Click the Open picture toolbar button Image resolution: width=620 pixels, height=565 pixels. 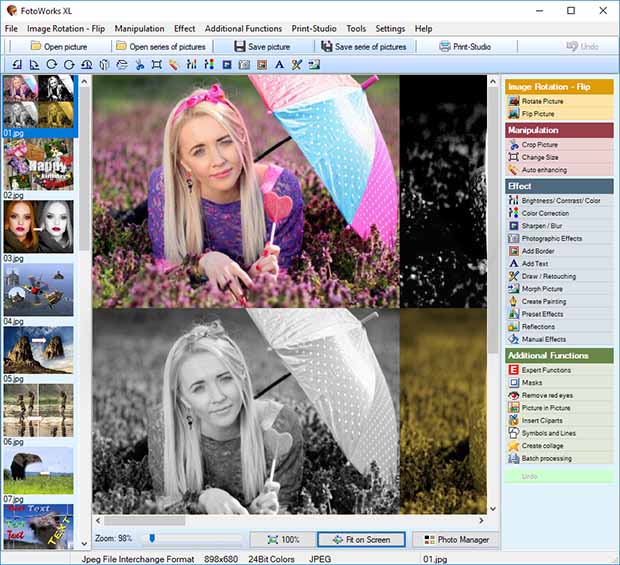click(x=59, y=47)
